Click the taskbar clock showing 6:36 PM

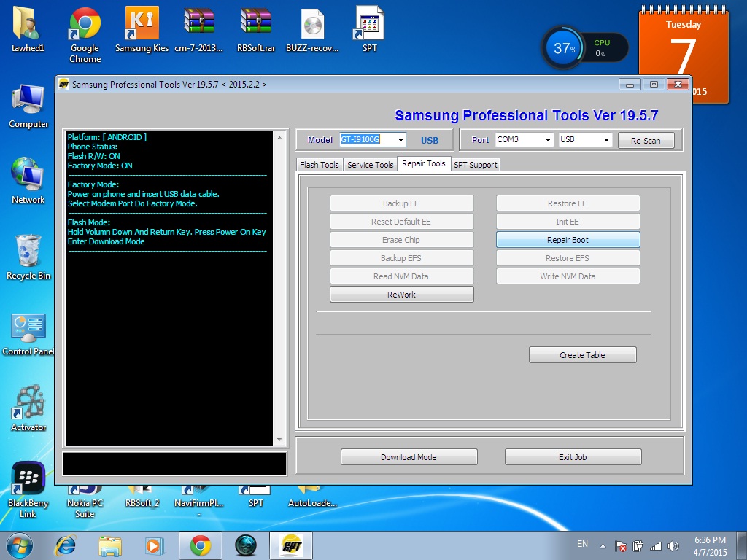(x=710, y=546)
